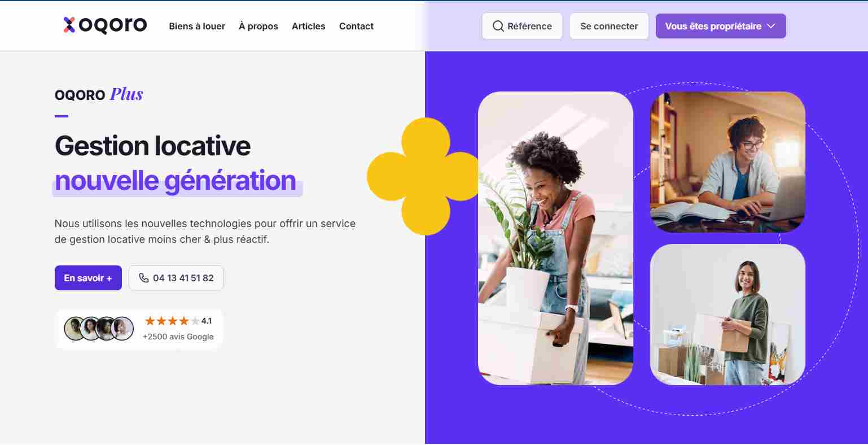Open the Articles navigation link

(309, 26)
